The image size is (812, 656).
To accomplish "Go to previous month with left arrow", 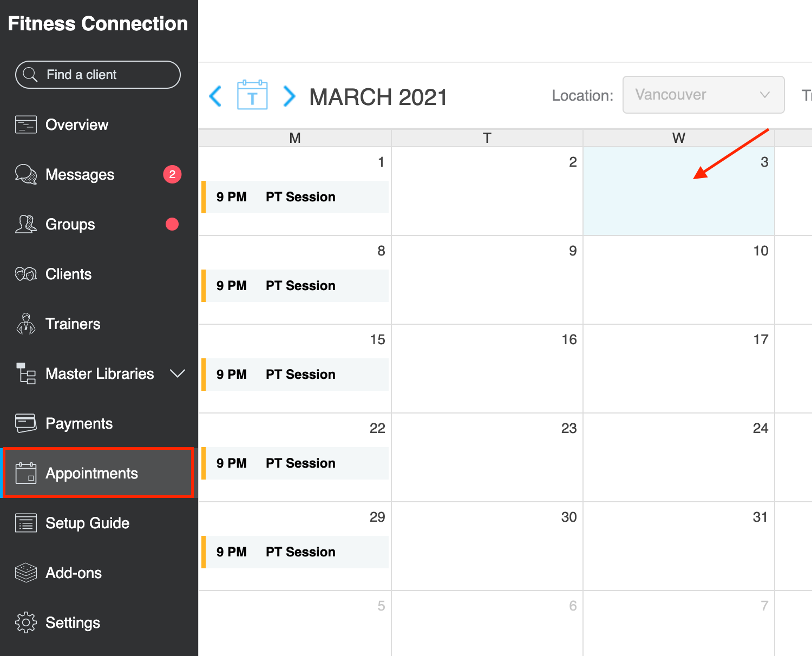I will (215, 96).
